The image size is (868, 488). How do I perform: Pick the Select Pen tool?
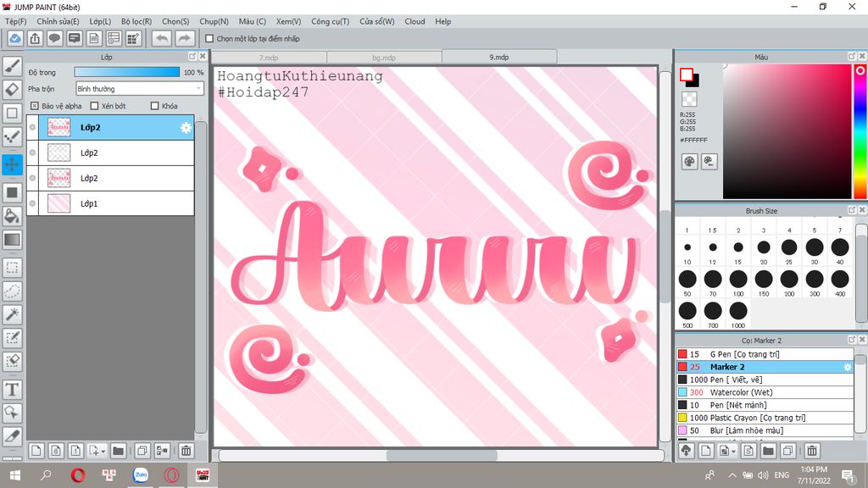click(12, 338)
